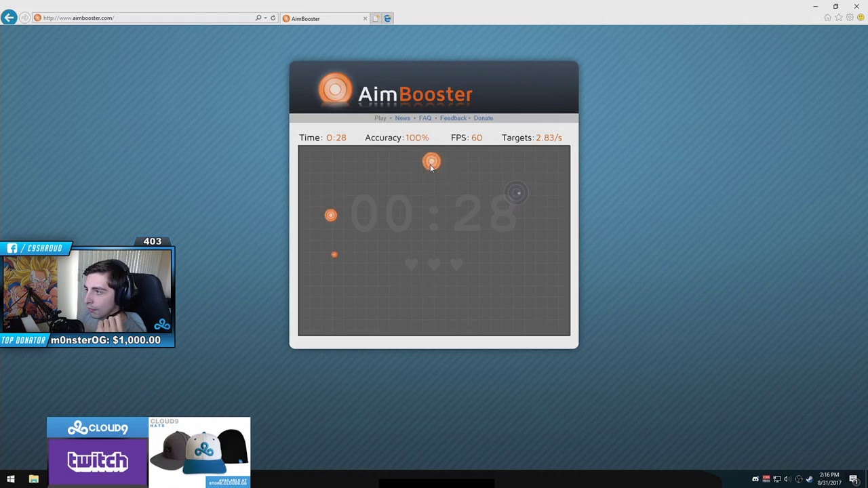Shoot the smallest orange target at lower left
Viewport: 868px width, 488px height.
(334, 255)
